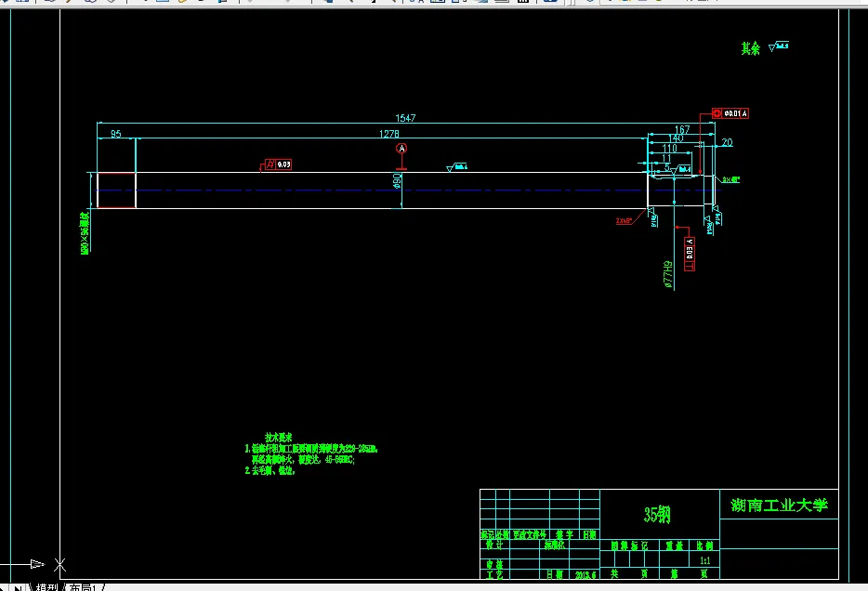
Task: Select the 技术要求 heading text
Action: coord(278,437)
